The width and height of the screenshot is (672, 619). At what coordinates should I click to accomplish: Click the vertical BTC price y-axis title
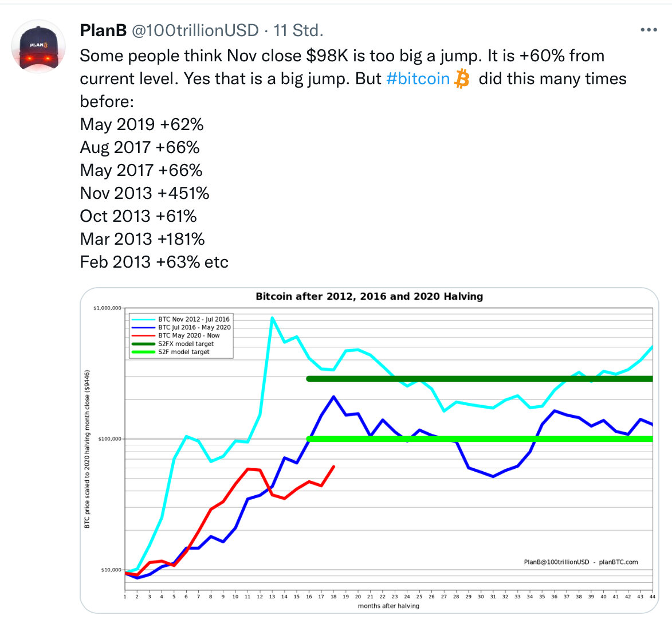[x=88, y=449]
